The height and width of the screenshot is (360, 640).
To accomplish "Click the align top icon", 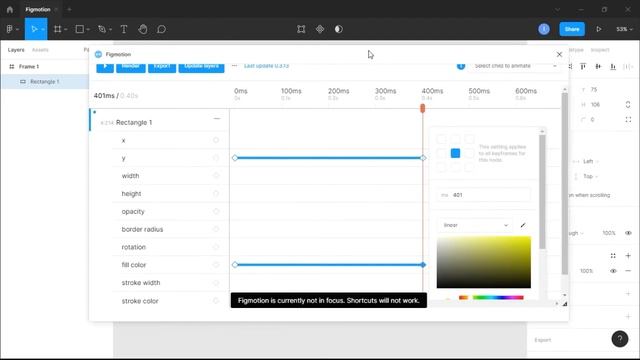I will point(583,66).
